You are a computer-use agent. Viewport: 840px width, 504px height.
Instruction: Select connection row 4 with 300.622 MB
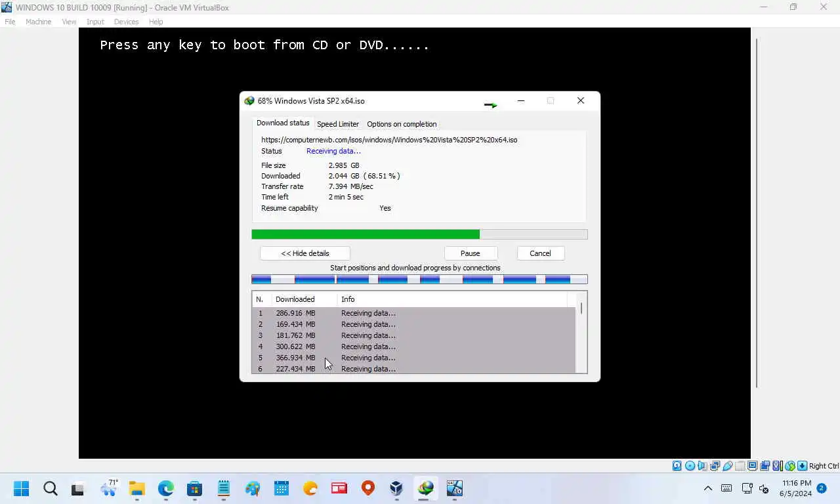click(x=413, y=346)
